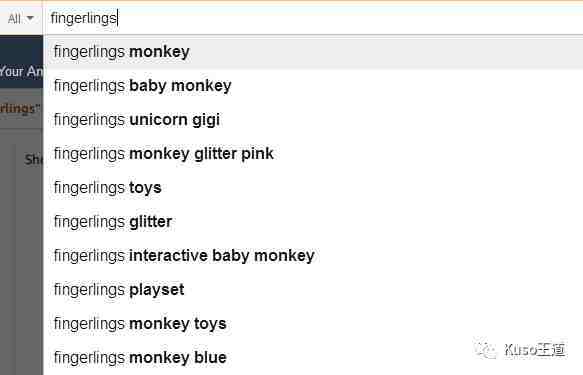583x375 pixels.
Task: Click the partially hidden Sh text
Action: pos(33,160)
